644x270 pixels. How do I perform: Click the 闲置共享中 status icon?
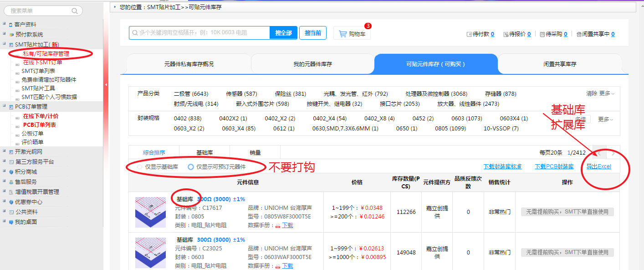[578, 34]
